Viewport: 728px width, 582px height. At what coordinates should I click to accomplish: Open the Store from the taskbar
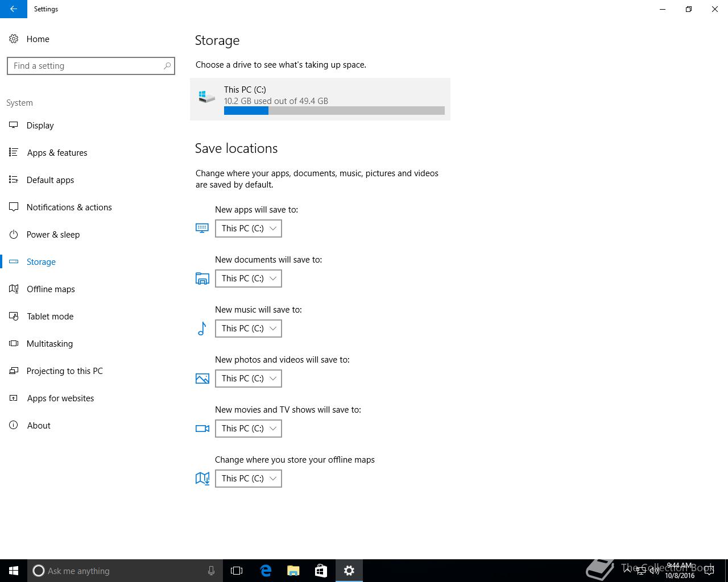coord(321,571)
